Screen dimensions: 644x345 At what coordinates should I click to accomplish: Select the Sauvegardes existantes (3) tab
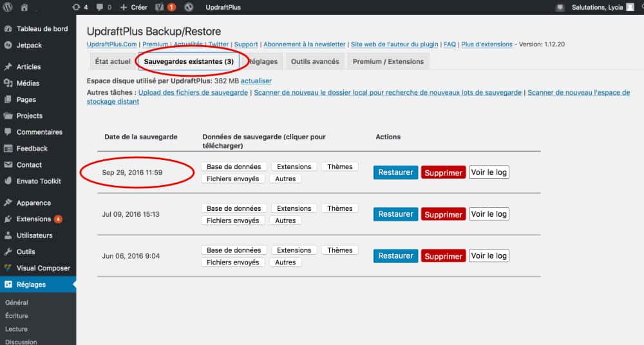(x=189, y=61)
